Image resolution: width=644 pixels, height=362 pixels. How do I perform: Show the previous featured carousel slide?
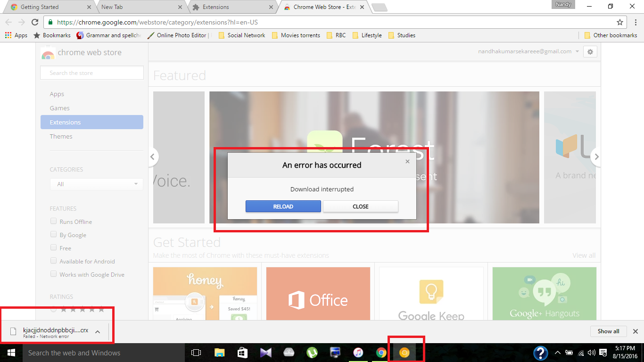tap(153, 157)
